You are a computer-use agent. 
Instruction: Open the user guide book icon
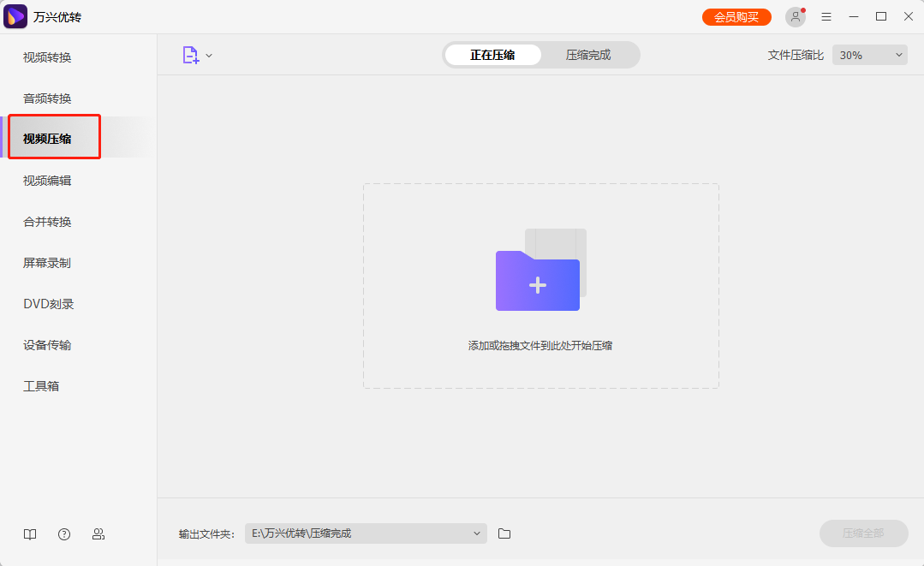coord(30,533)
